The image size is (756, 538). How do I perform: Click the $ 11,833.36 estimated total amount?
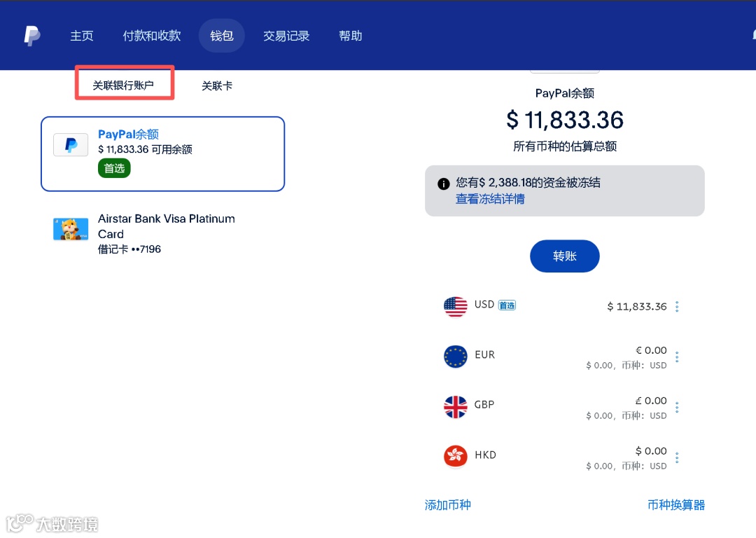565,120
